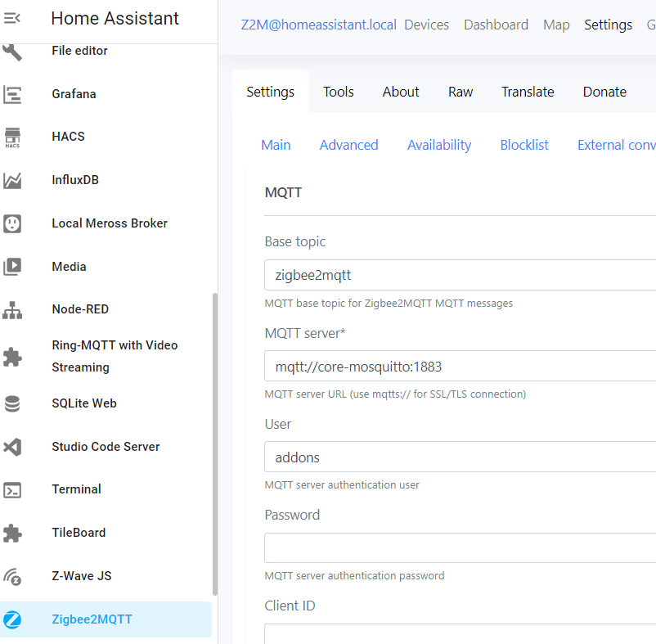
Task: Open the Availability settings section
Action: tap(439, 145)
